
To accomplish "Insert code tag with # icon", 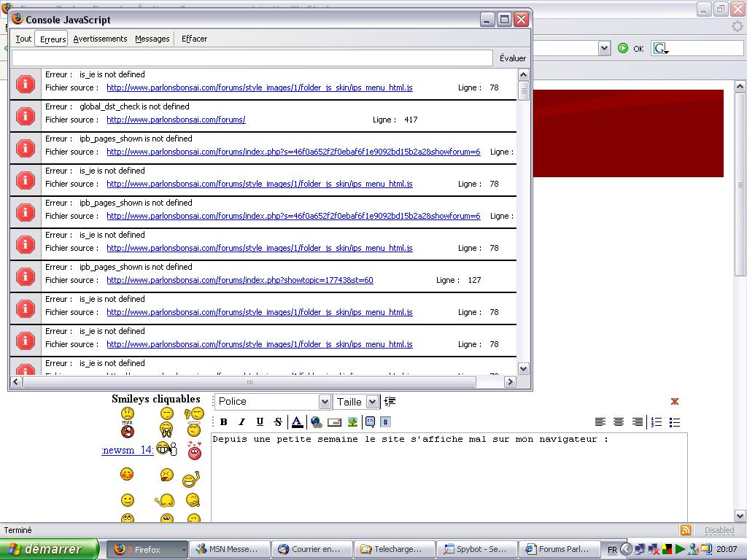I will [x=386, y=421].
